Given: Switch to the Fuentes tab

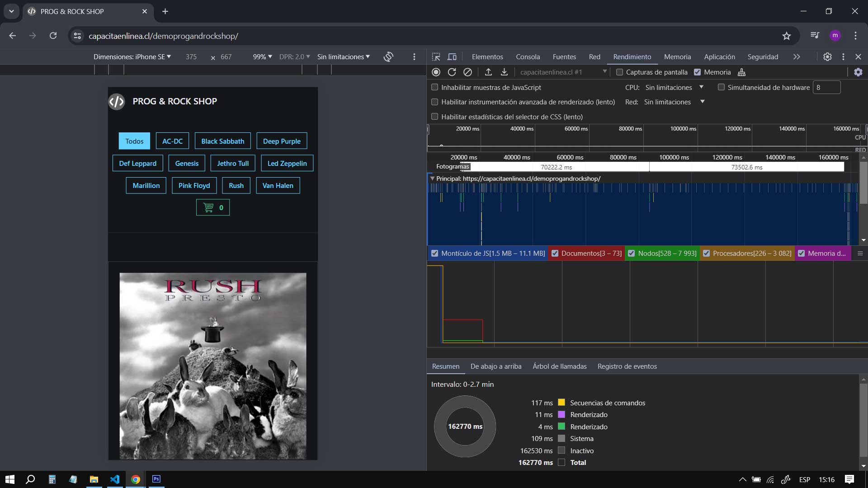Looking at the screenshot, I should tap(564, 56).
